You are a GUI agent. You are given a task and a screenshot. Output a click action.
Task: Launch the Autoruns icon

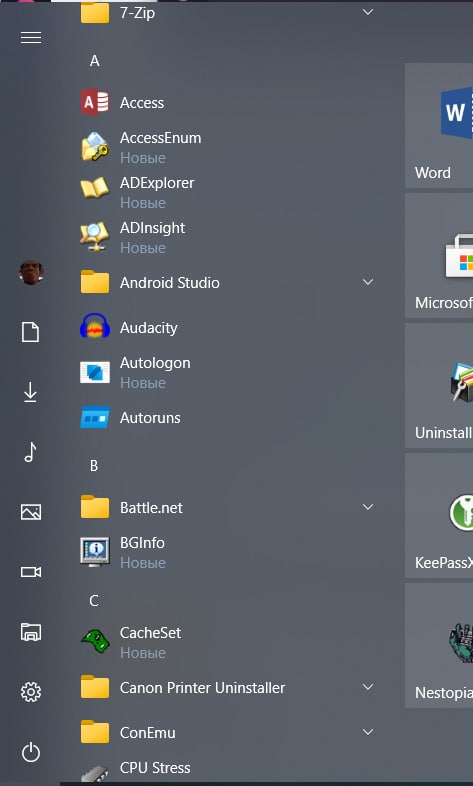(95, 417)
